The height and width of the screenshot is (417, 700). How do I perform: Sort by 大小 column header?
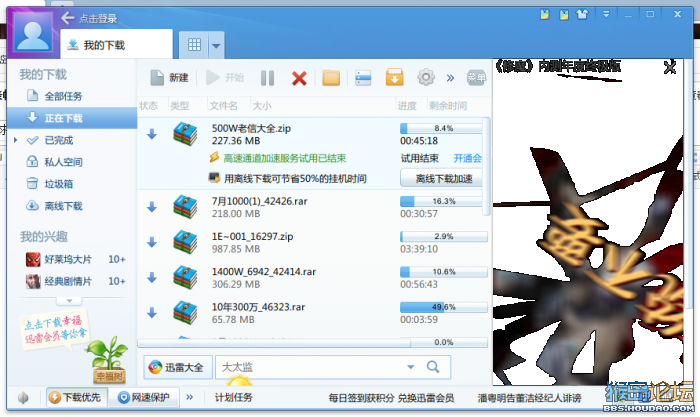[262, 106]
